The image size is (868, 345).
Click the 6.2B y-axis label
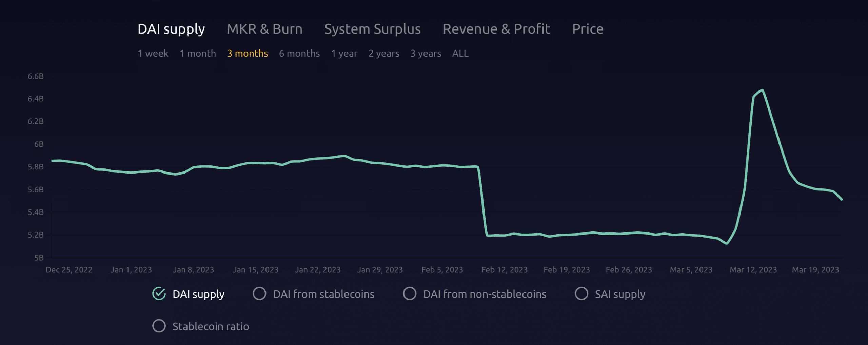point(36,121)
